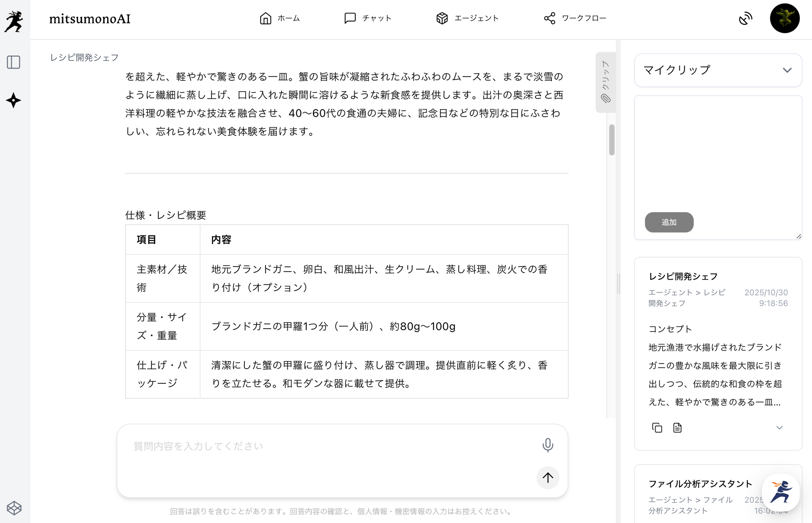Viewport: 812px width, 523px height.
Task: Expand the マイクリップ dropdown
Action: pyautogui.click(x=787, y=70)
